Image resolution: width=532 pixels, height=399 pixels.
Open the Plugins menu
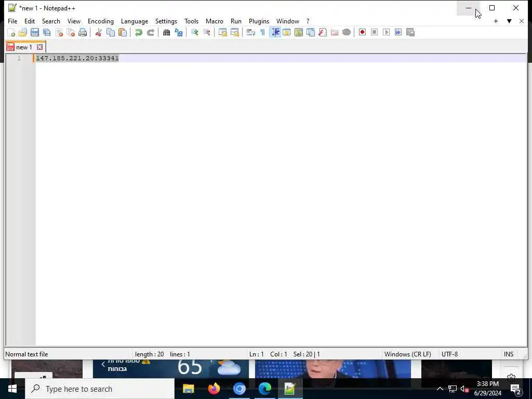click(259, 21)
